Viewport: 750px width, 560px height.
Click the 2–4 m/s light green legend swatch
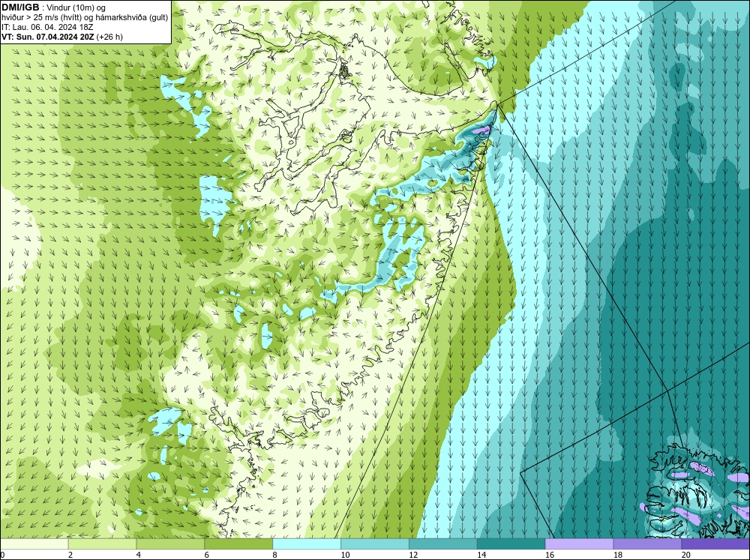tap(102, 544)
